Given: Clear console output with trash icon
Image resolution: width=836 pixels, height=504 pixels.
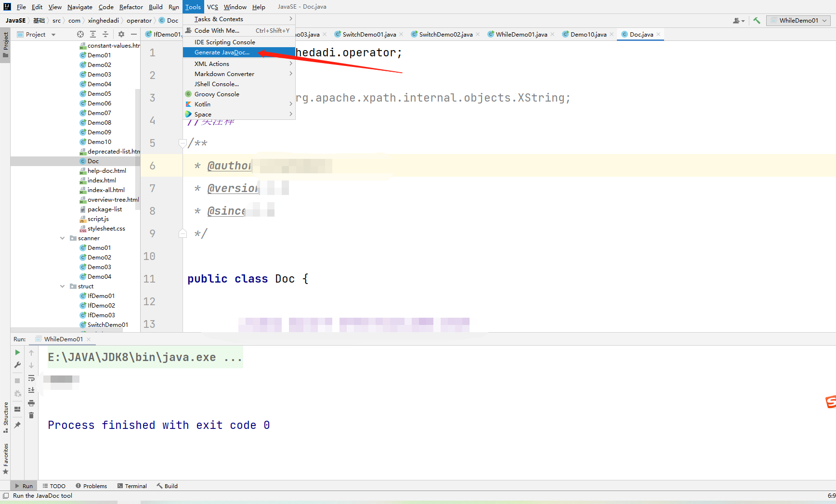Looking at the screenshot, I should [x=31, y=415].
